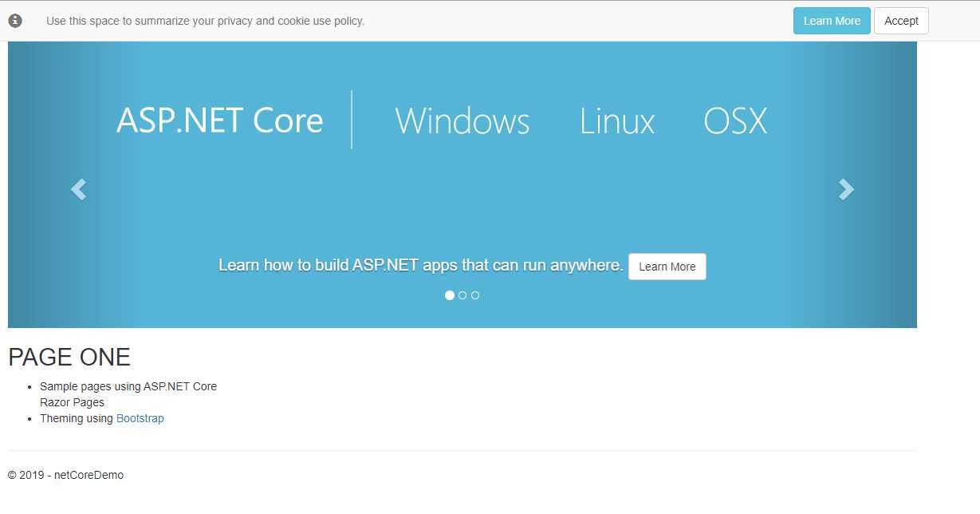
Task: Click the 'Theming using' list text
Action: click(77, 418)
